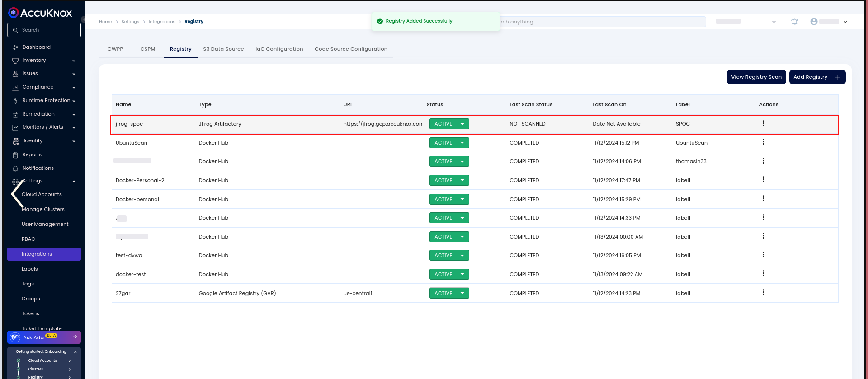
Task: Open actions menu for 27gar row
Action: (763, 292)
